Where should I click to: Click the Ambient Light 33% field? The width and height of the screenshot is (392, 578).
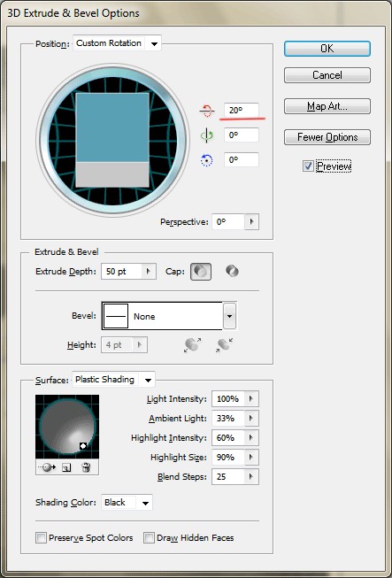click(x=228, y=419)
